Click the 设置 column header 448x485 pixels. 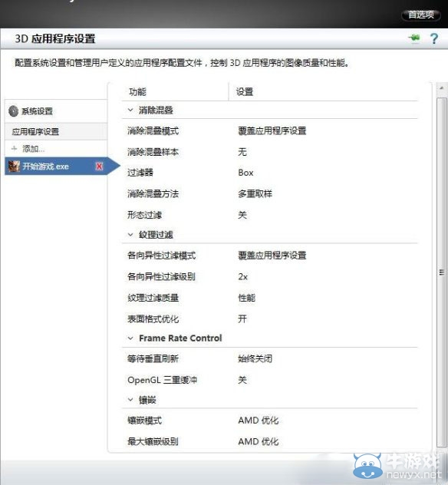[245, 92]
